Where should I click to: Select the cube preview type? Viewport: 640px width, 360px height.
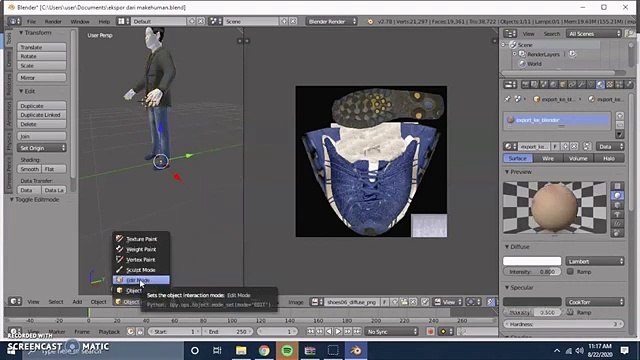(618, 205)
